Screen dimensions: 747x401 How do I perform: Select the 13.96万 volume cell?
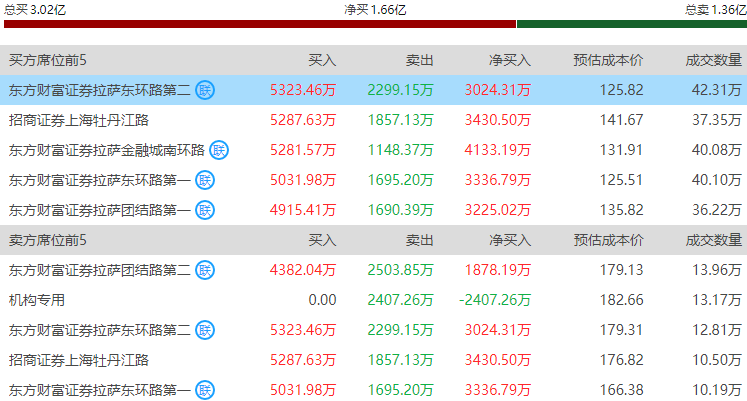(x=717, y=270)
